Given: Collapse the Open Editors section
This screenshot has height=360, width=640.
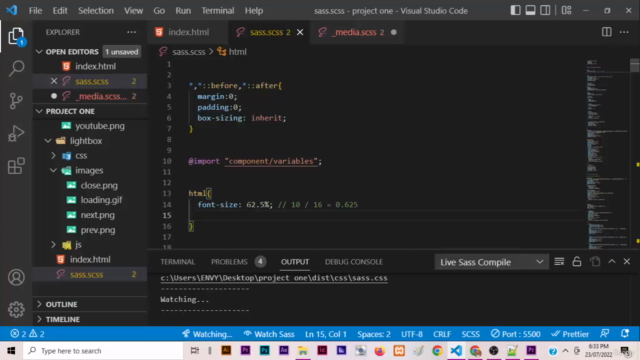Looking at the screenshot, I should click(x=39, y=52).
